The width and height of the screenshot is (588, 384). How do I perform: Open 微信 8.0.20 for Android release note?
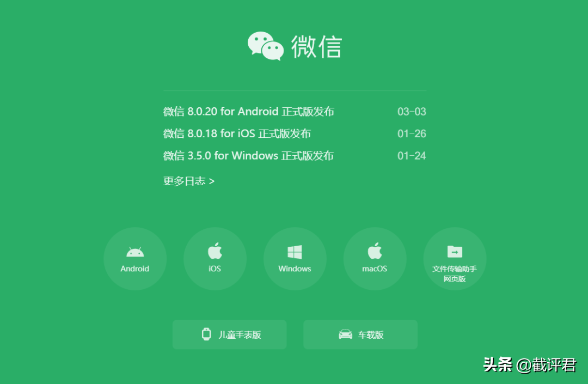click(249, 111)
